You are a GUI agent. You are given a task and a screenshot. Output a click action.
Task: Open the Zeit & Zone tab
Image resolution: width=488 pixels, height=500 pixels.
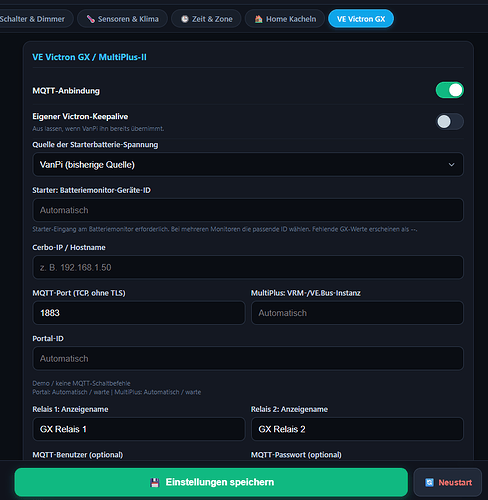click(206, 19)
